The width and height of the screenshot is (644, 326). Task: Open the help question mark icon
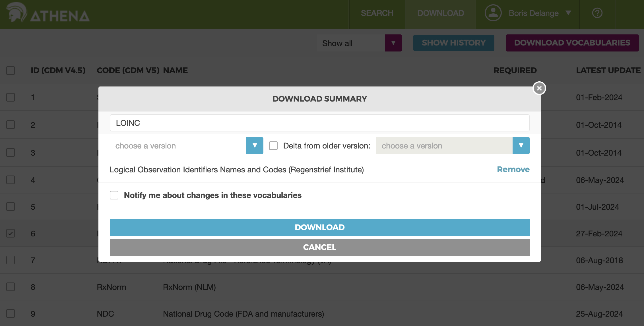click(597, 13)
